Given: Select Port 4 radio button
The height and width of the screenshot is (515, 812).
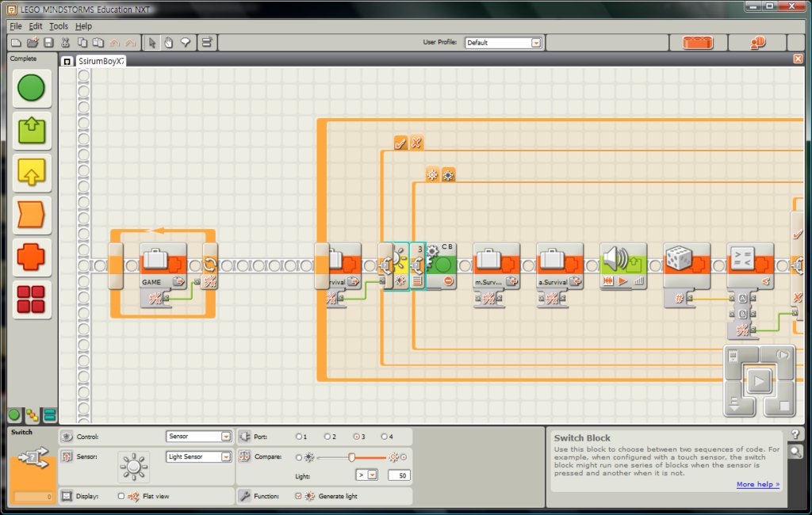Looking at the screenshot, I should [x=385, y=437].
